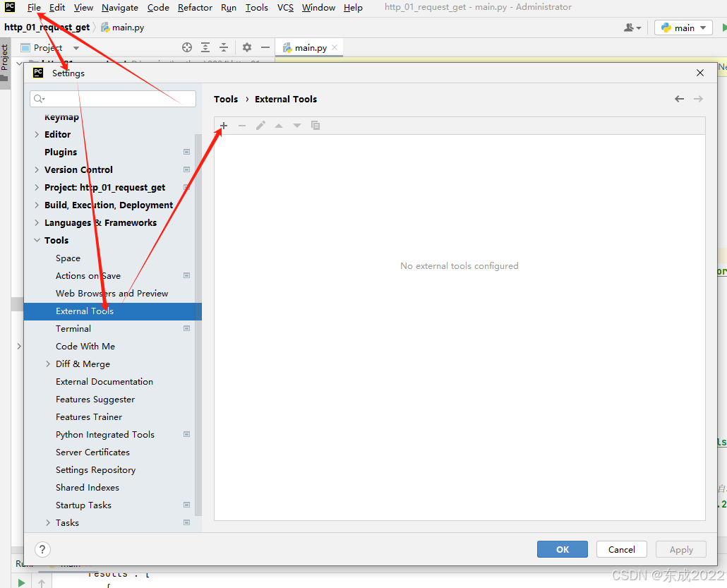Click Expand All icon in Project toolbar
Screen dimensions: 727x588
click(x=205, y=47)
